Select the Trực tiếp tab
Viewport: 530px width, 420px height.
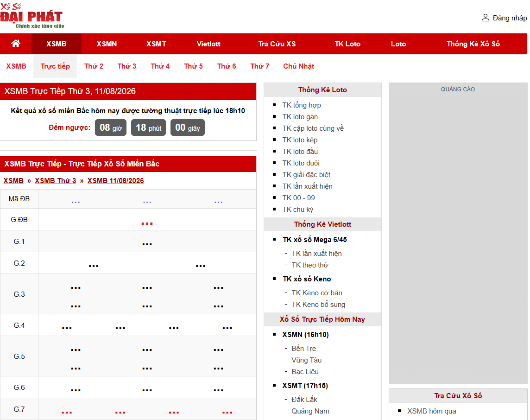55,66
